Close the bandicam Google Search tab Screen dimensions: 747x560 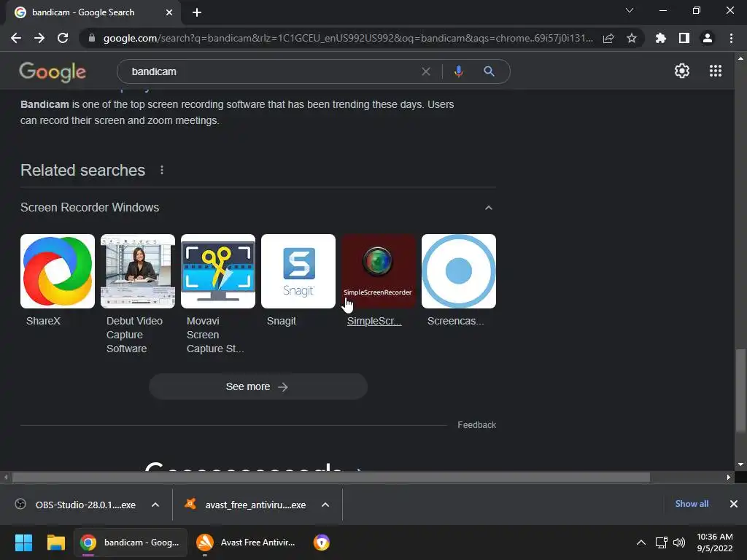pyautogui.click(x=169, y=12)
